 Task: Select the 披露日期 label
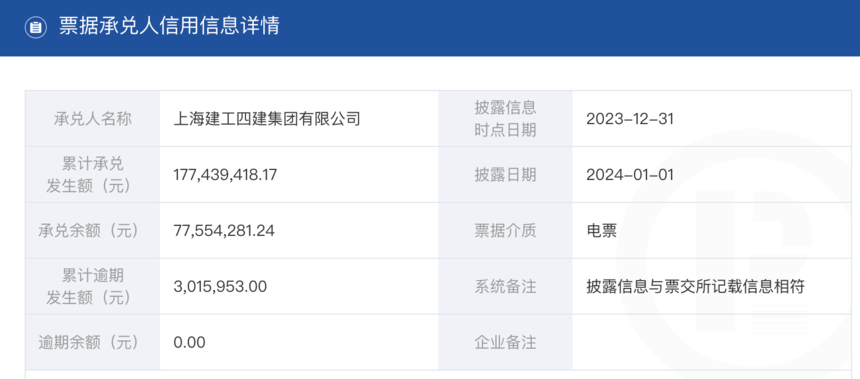505,175
